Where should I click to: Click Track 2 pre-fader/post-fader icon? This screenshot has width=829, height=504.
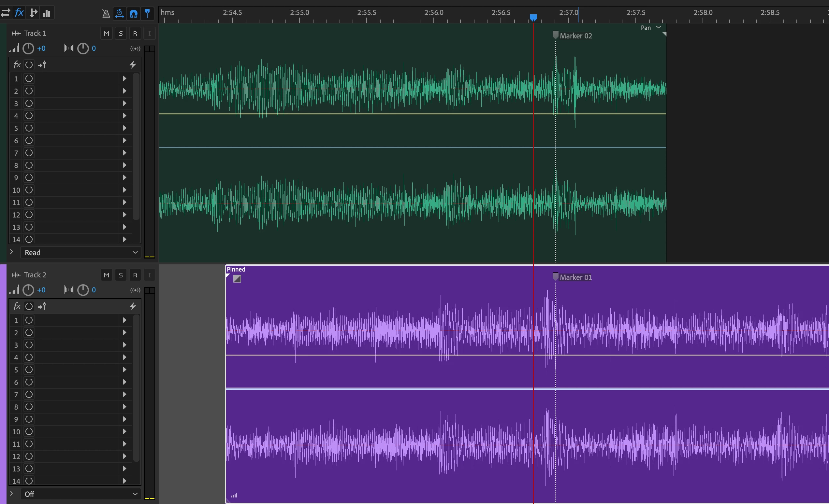tap(42, 306)
